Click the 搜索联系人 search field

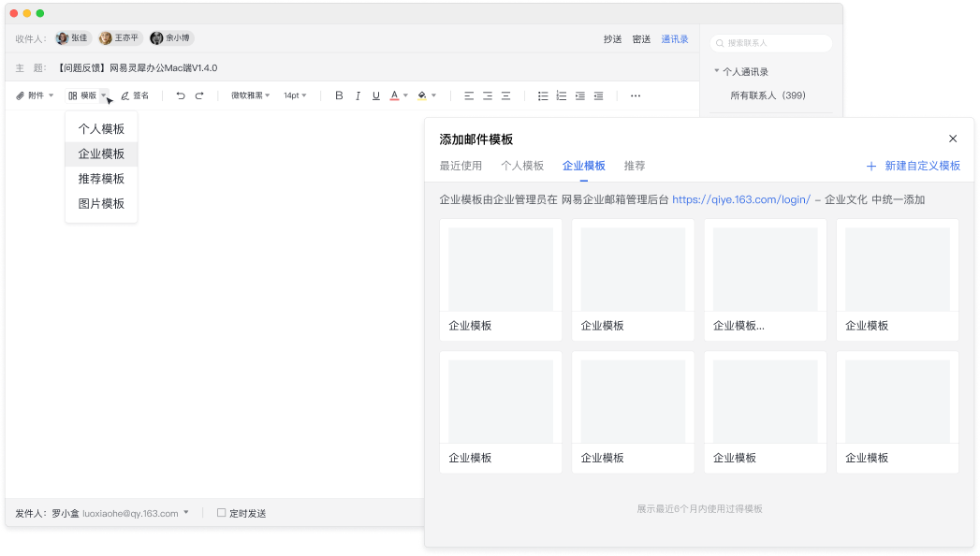point(772,43)
